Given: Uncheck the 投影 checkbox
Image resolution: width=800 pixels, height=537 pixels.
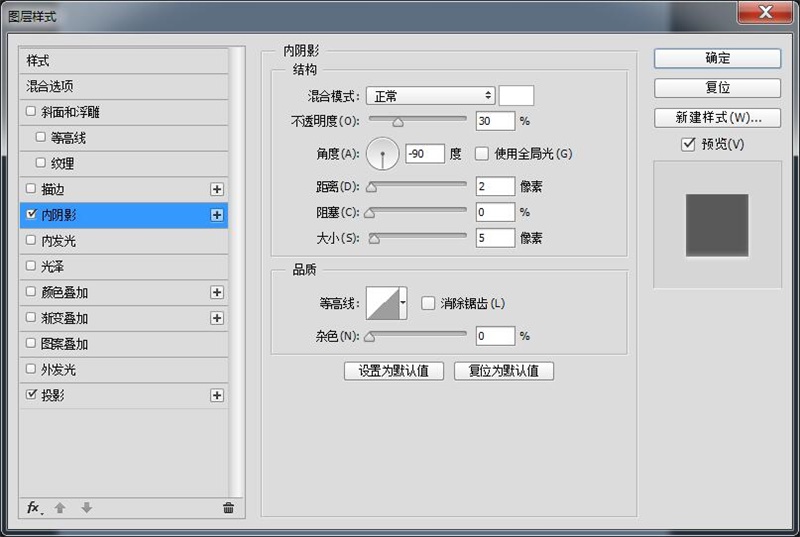Looking at the screenshot, I should (x=31, y=394).
